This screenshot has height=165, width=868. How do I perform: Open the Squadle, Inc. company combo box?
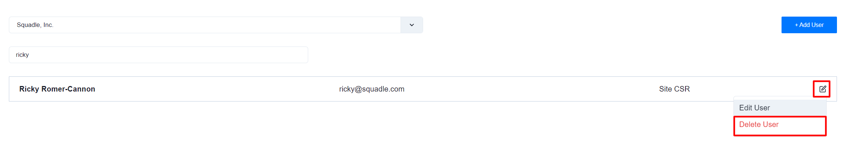216,25
